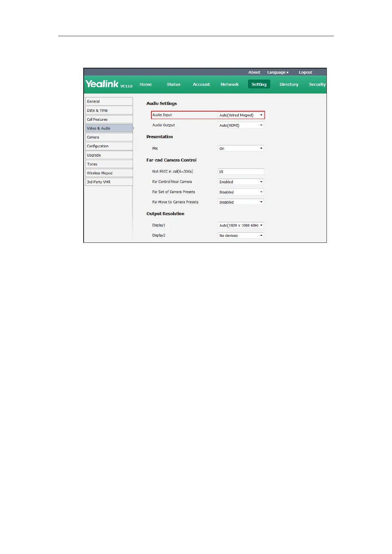Click the Far Control Near Camera label

pyautogui.click(x=172, y=182)
